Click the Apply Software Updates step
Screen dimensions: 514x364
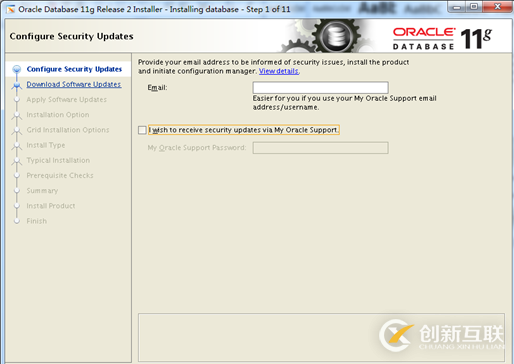pyautogui.click(x=67, y=100)
